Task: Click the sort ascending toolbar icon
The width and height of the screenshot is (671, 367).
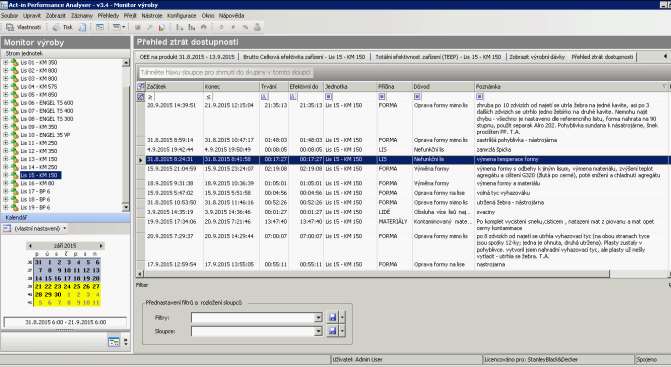Action: pyautogui.click(x=180, y=27)
